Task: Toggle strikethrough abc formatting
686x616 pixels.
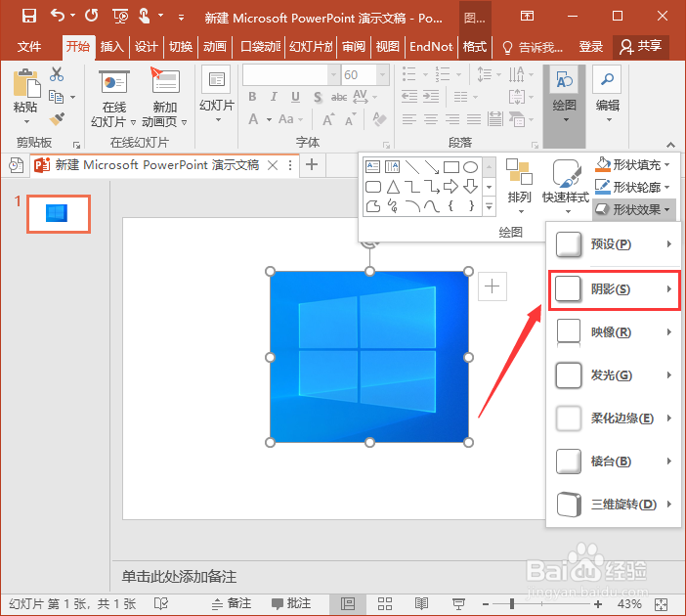Action: click(x=339, y=97)
